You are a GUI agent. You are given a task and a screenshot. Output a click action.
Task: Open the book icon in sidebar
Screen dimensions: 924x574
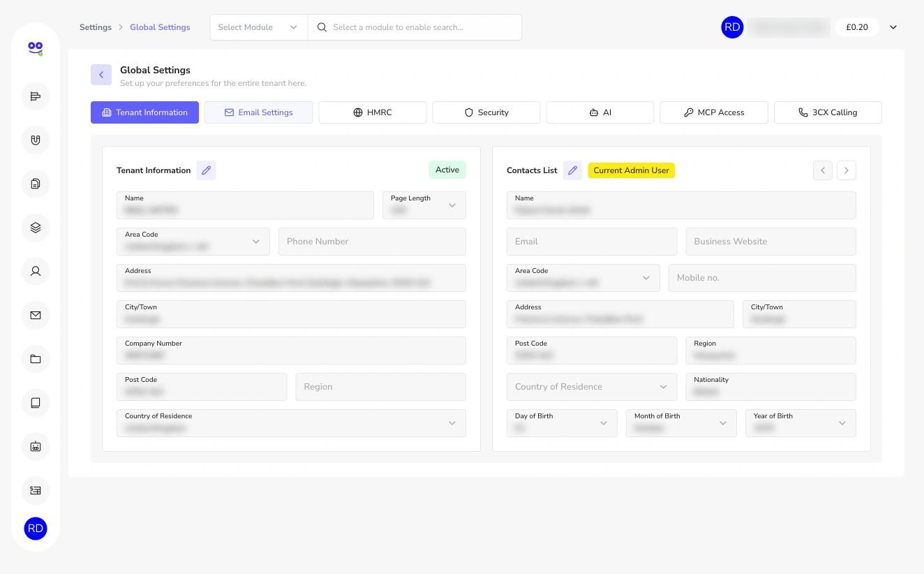coord(36,403)
